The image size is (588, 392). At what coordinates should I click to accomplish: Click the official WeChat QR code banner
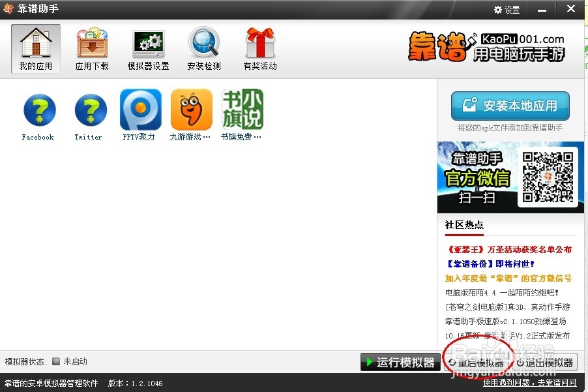tap(510, 177)
